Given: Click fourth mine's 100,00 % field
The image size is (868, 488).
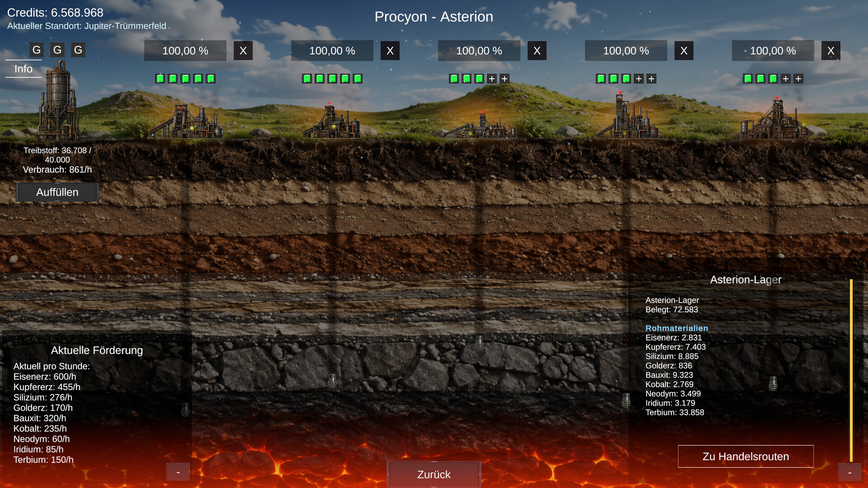Looking at the screenshot, I should coord(626,51).
